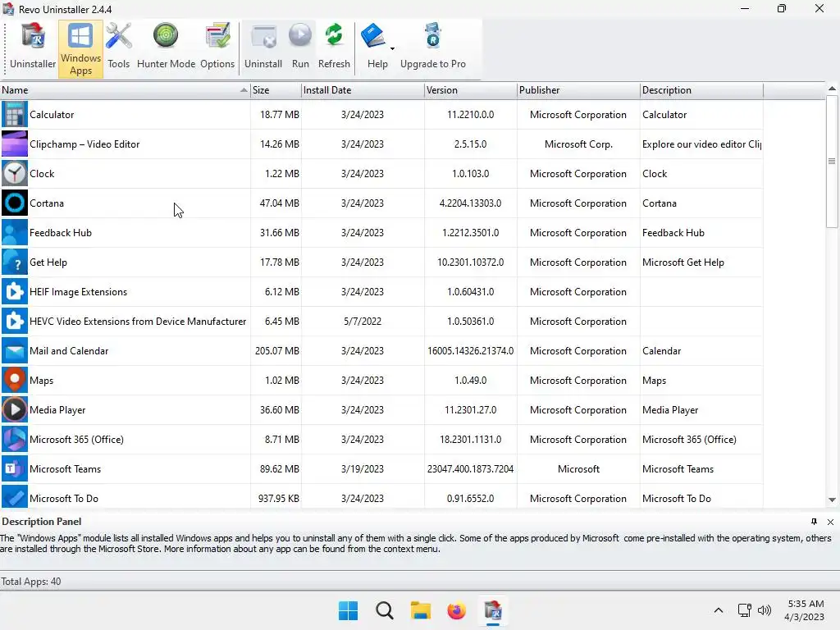Open the Tools module
Viewport: 840px width, 630px height.
coord(118,48)
